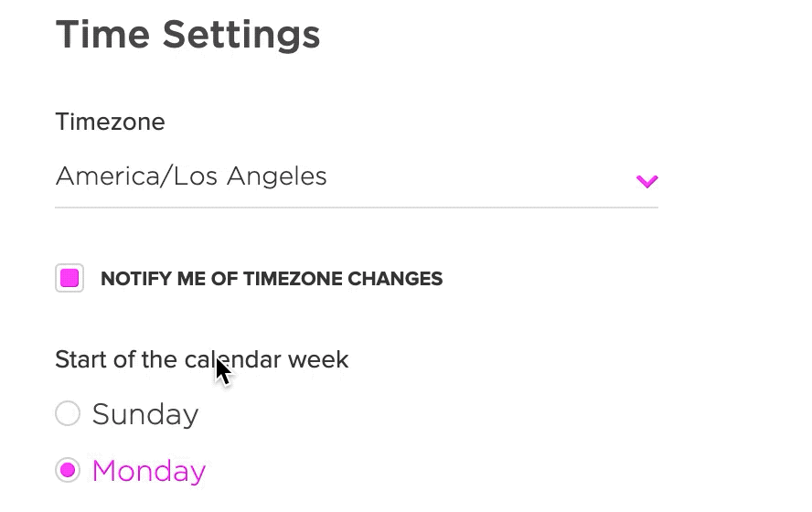
Task: Click the America/Los Angeles timezone value
Action: click(x=191, y=176)
